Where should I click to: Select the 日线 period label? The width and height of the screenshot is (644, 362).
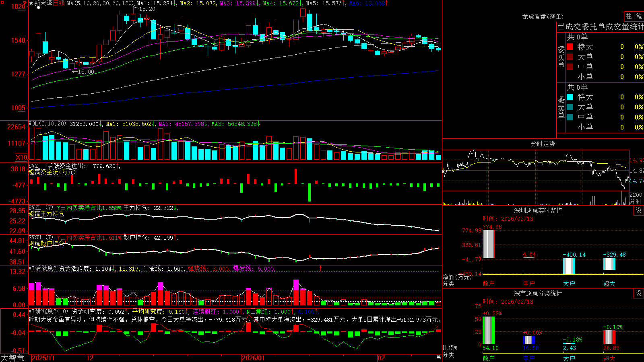59,3
